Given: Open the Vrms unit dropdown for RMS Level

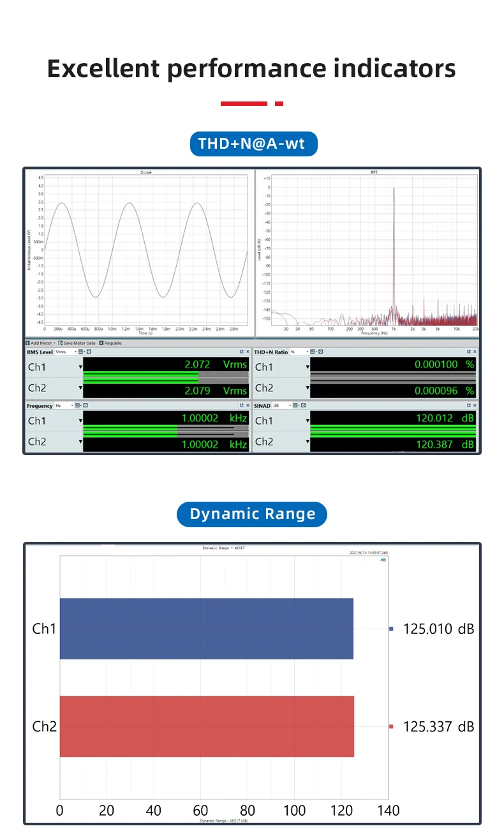Looking at the screenshot, I should click(66, 352).
